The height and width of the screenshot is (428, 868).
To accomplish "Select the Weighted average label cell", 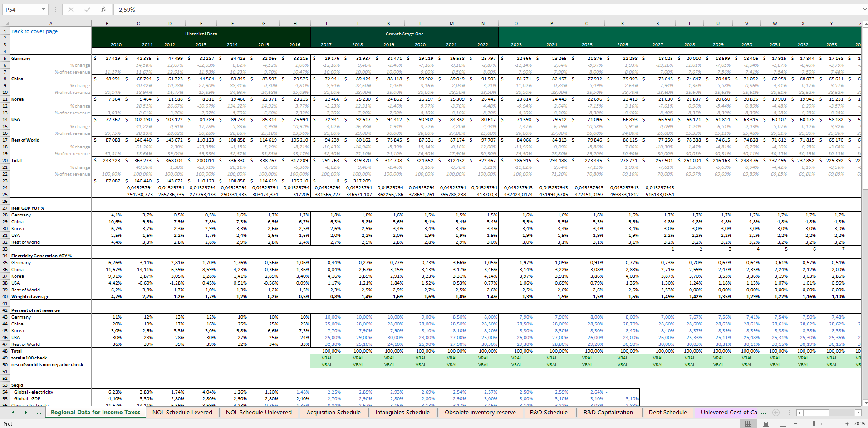I will pos(30,297).
